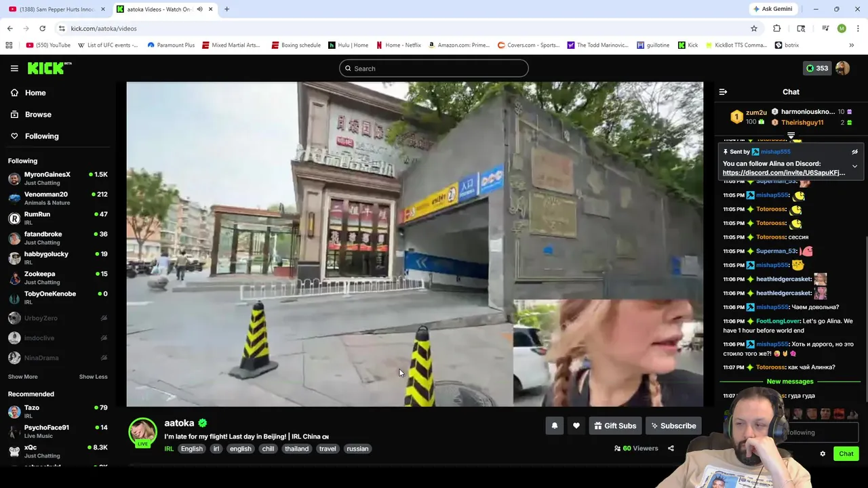Screen dimensions: 868x488
Task: Click the address bar URL
Action: 104,28
